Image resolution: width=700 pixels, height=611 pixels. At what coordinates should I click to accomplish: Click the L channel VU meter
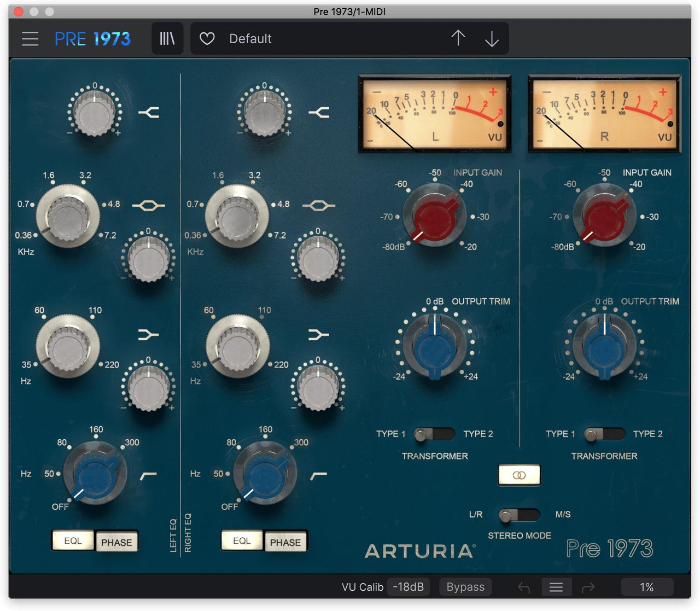[435, 113]
